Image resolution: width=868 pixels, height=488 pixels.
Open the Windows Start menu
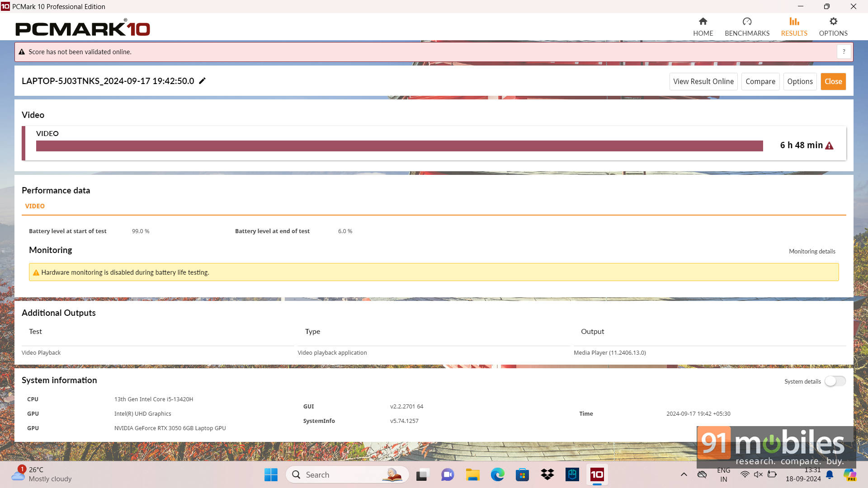pos(271,474)
